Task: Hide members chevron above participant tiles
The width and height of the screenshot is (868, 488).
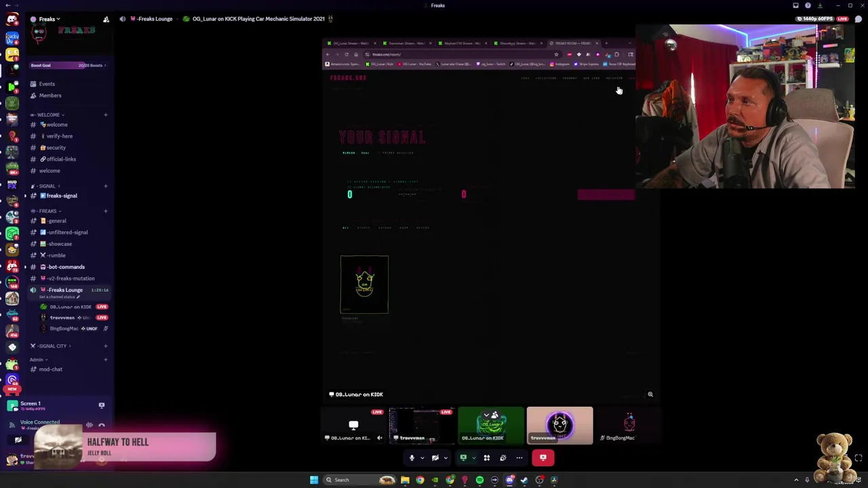Action: coord(486,415)
